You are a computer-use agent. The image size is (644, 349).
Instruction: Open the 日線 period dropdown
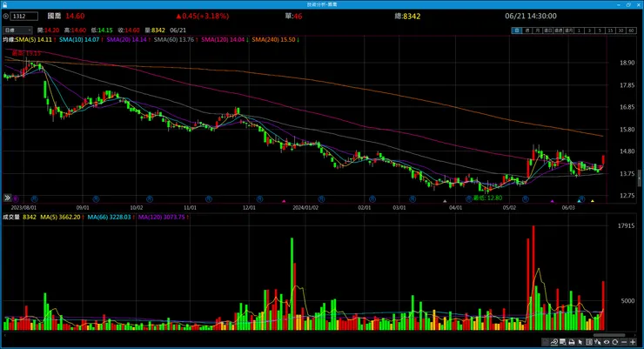[x=17, y=30]
